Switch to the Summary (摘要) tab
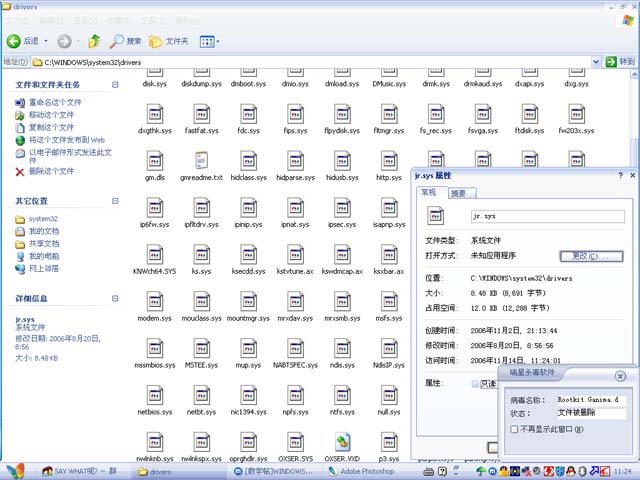 (458, 193)
